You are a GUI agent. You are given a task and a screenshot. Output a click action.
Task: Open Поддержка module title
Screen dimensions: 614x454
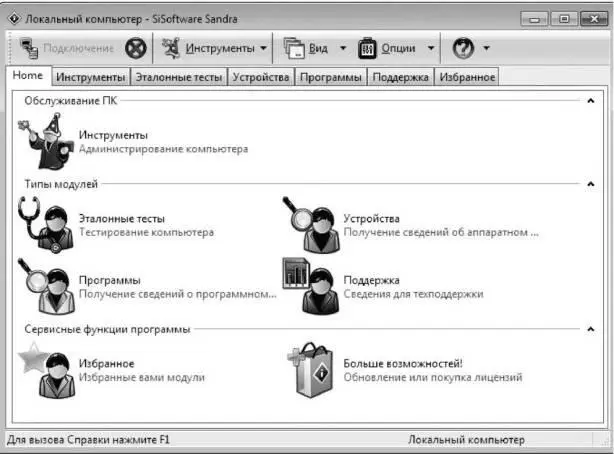[372, 280]
